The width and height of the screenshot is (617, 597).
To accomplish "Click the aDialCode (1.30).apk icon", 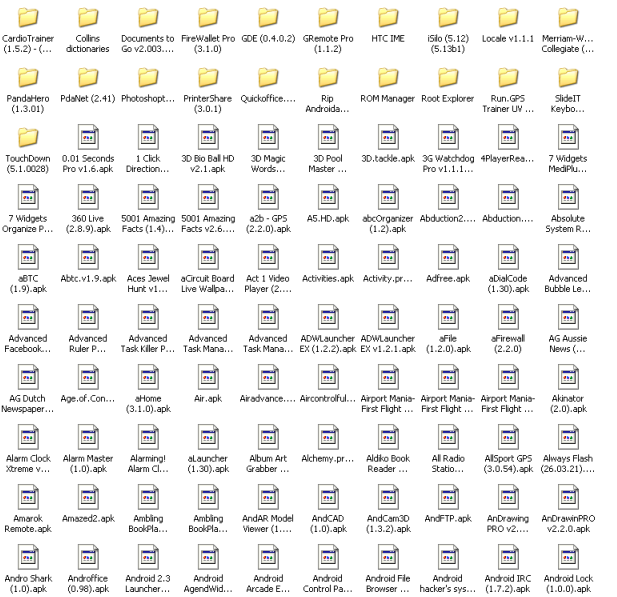I will pos(508,257).
